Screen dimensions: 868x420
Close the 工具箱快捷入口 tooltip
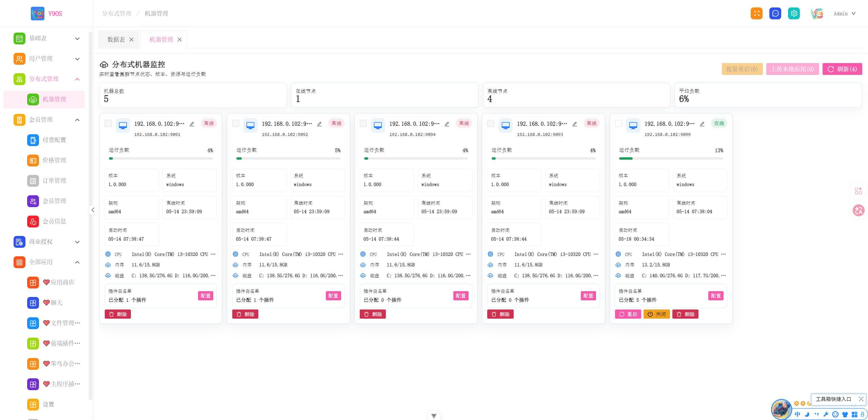tap(861, 399)
